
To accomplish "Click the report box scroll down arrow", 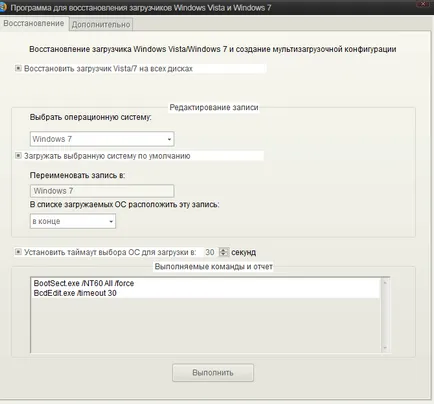I will (x=385, y=348).
